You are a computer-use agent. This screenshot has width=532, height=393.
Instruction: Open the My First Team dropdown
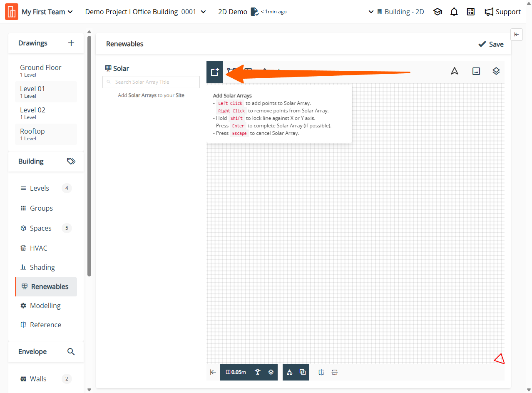(x=47, y=12)
